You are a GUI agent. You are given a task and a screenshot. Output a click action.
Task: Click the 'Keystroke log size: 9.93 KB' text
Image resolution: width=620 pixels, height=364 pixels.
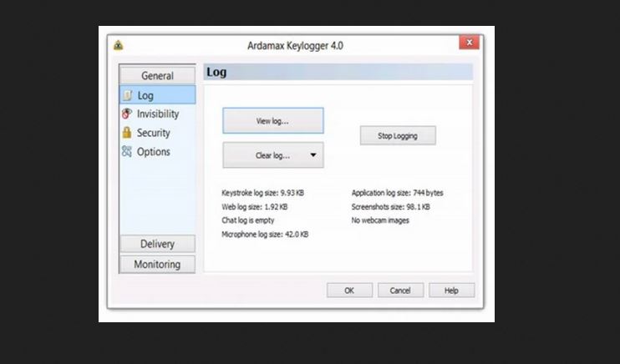coord(262,193)
